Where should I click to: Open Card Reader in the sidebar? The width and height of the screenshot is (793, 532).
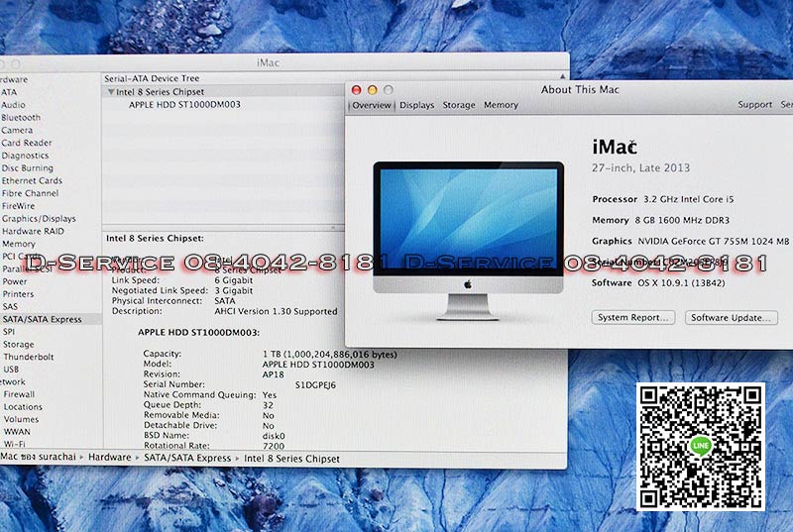click(27, 143)
